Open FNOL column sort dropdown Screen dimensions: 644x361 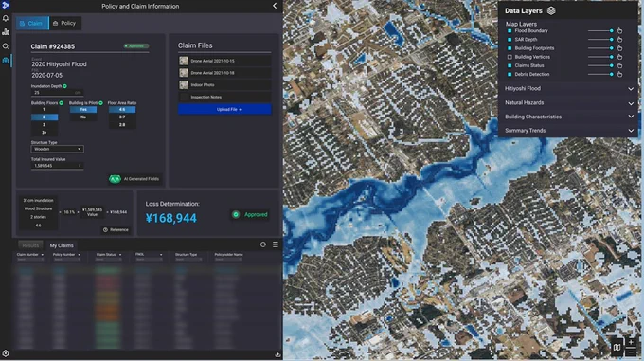tap(161, 255)
